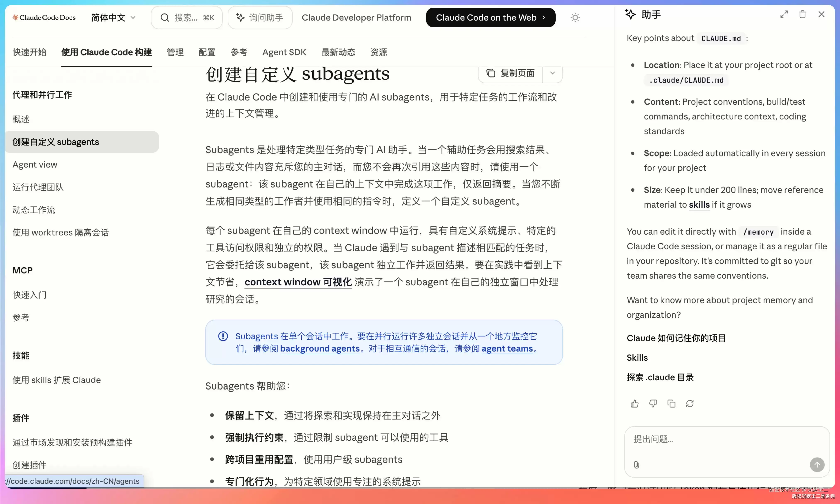Viewport: 840px width, 504px height.
Task: Regenerate the assistant response
Action: point(690,403)
